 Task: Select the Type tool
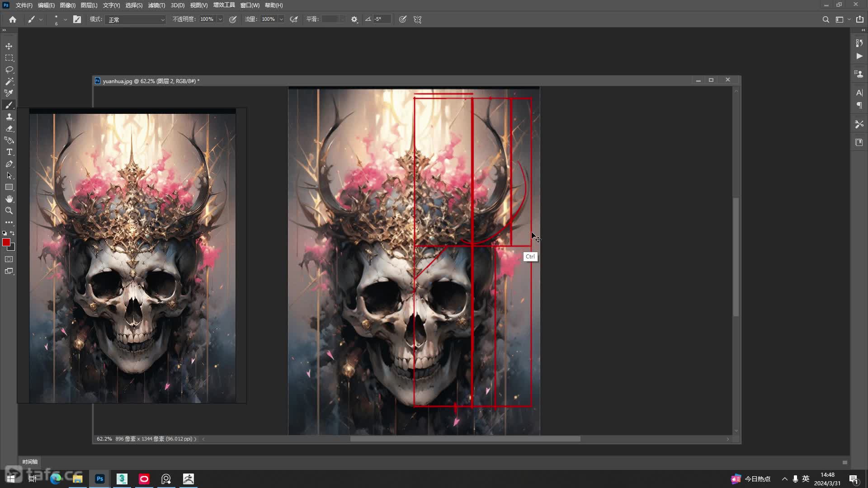[x=9, y=152]
